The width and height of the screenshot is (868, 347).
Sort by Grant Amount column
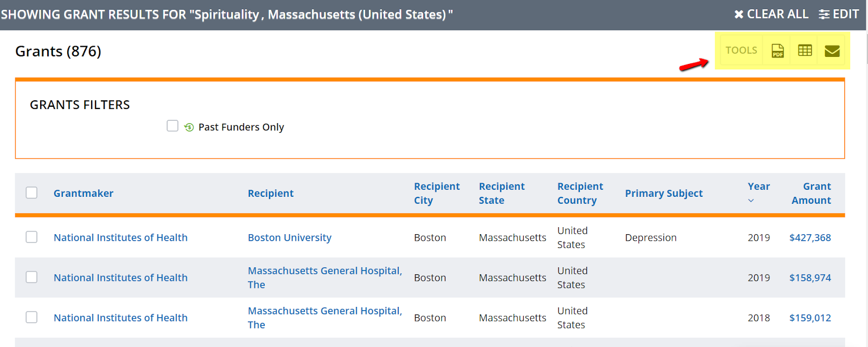(x=811, y=193)
